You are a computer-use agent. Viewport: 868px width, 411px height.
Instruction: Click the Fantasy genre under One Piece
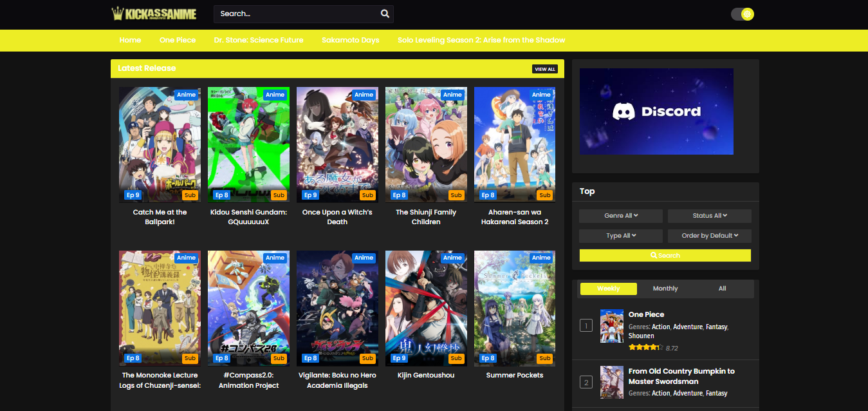(716, 327)
